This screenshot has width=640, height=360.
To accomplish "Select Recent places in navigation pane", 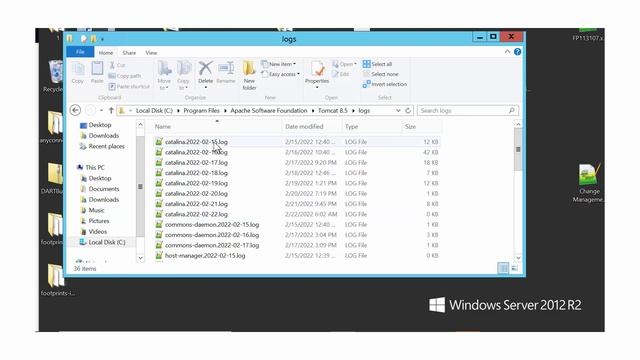I will (102, 146).
